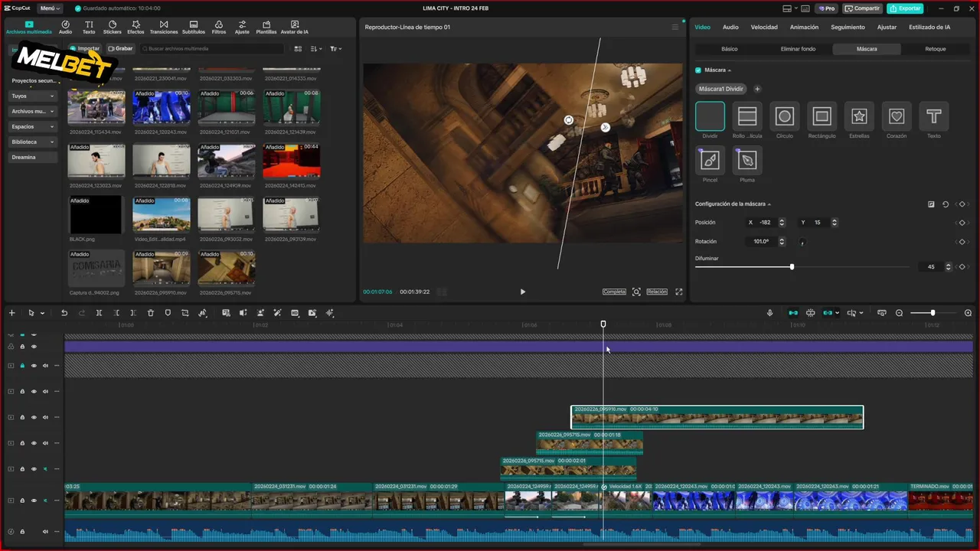Toggle auto snapping on timeline toolbar

click(x=811, y=313)
